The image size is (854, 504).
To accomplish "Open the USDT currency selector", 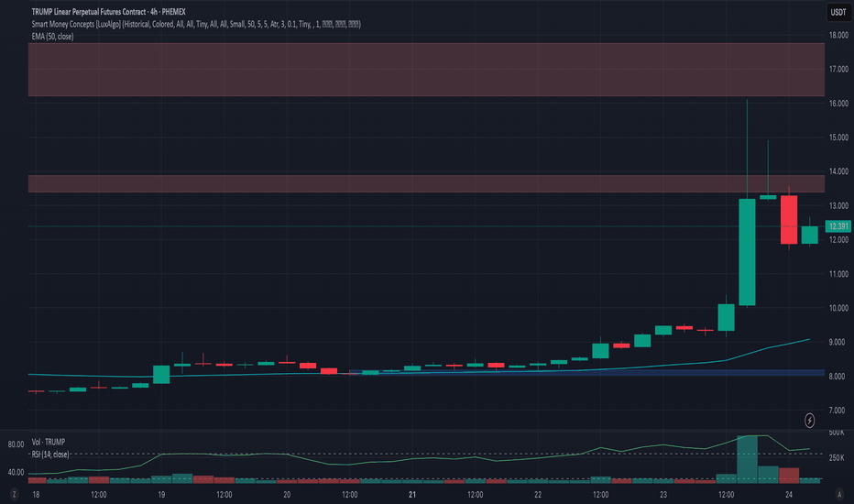I will tap(838, 12).
